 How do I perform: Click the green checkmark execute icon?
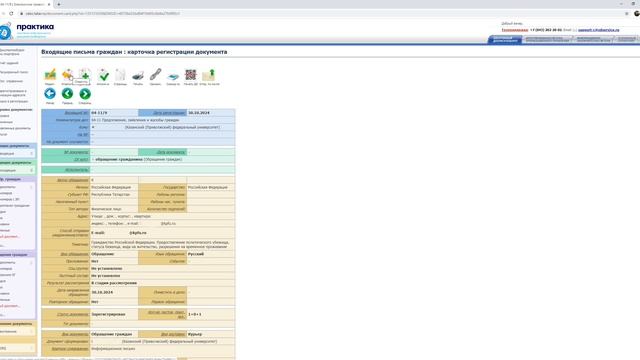click(103, 75)
